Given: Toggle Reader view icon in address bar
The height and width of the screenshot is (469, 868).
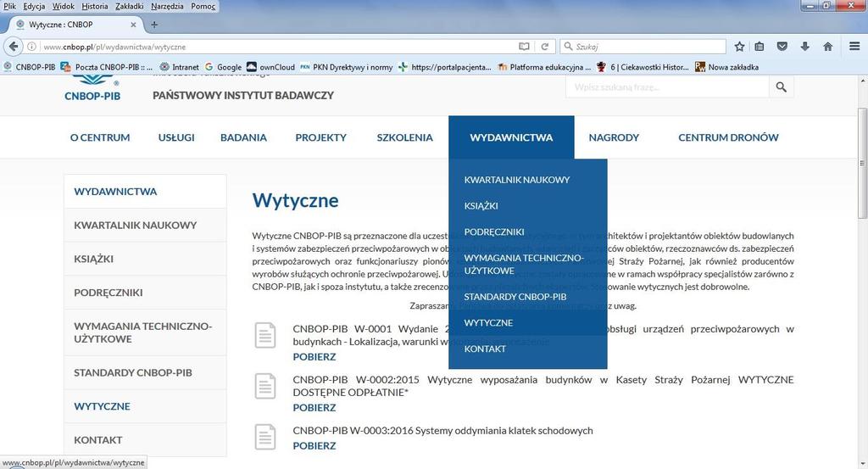Looking at the screenshot, I should 524,47.
